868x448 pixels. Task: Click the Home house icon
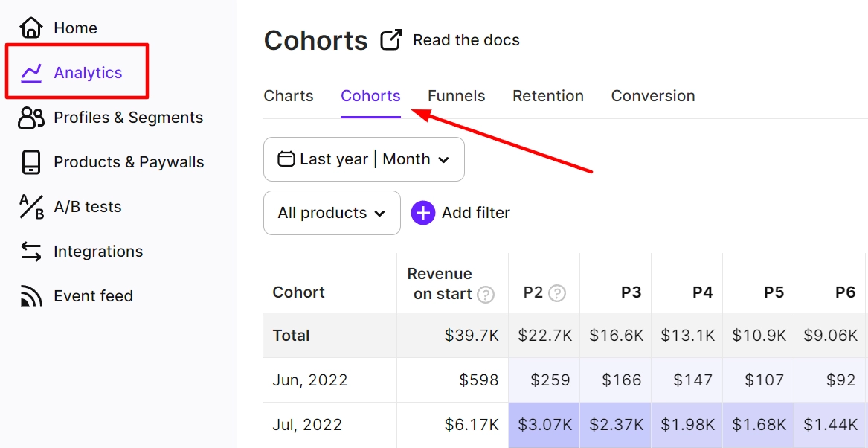tap(31, 28)
